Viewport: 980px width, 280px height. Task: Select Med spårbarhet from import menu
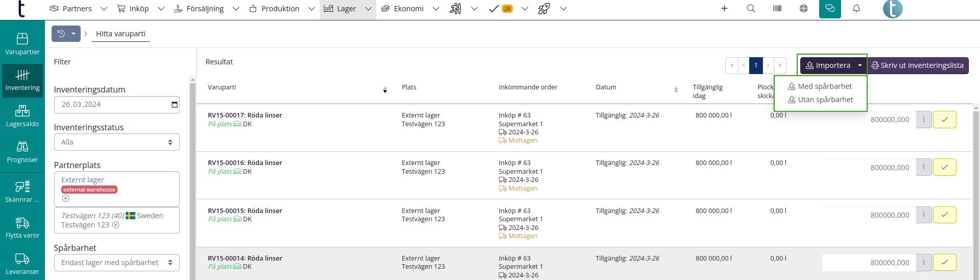pos(824,86)
